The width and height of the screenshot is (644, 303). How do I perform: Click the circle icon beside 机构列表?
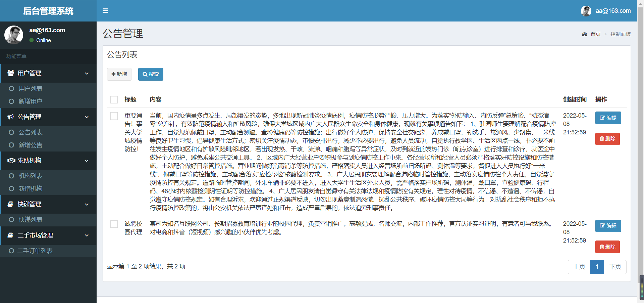[11, 176]
